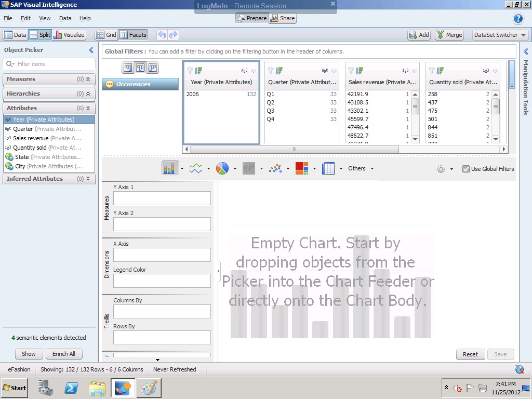Toggle Use Global Filters checkbox

[x=466, y=169]
